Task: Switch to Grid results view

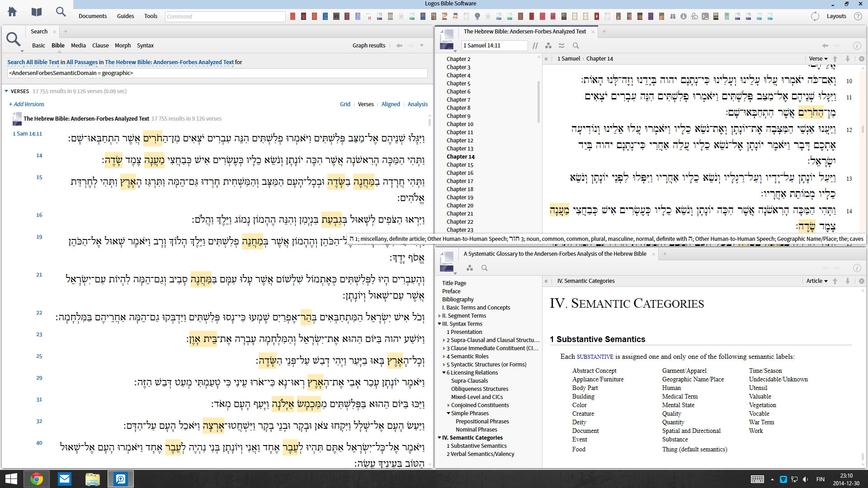Action: point(345,104)
